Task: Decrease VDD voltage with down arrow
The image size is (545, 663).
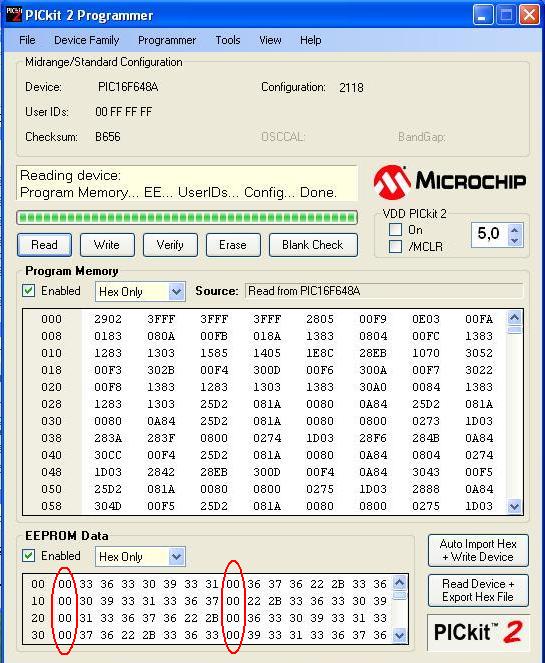Action: [x=515, y=240]
